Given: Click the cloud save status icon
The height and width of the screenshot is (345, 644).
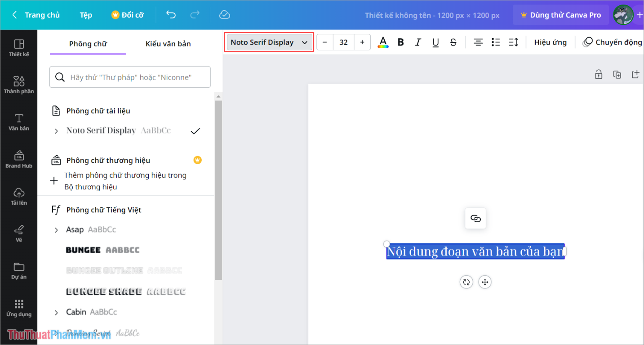Looking at the screenshot, I should (224, 15).
